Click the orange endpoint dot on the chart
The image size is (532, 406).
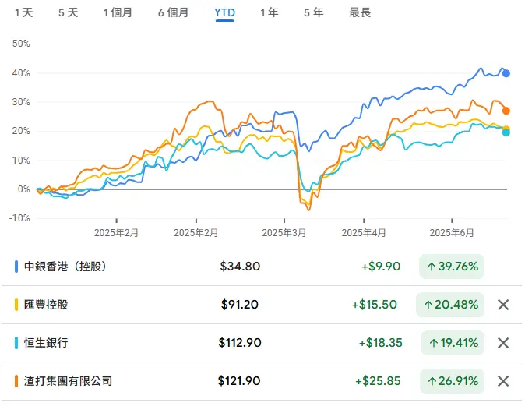[x=506, y=111]
